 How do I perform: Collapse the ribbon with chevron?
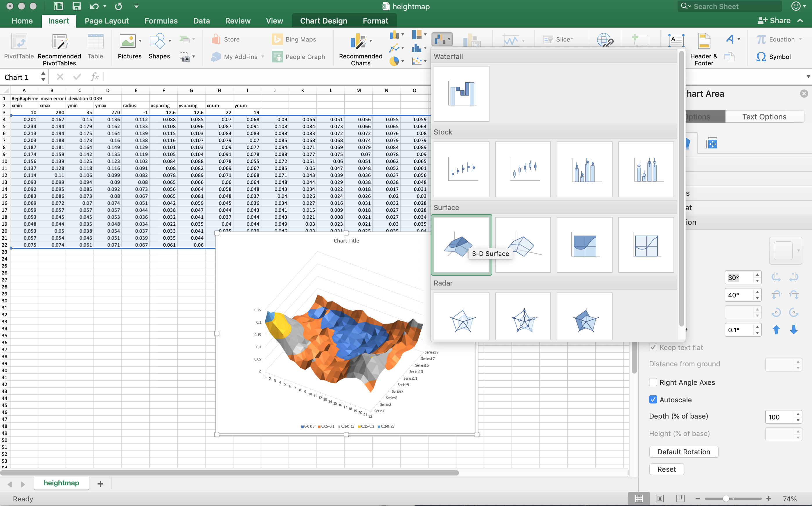point(800,20)
